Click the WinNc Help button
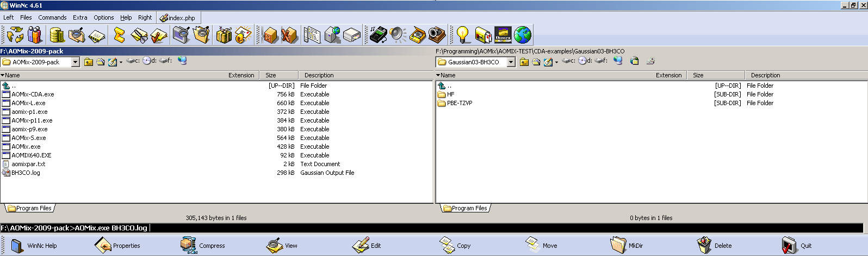868x256 pixels. point(34,246)
